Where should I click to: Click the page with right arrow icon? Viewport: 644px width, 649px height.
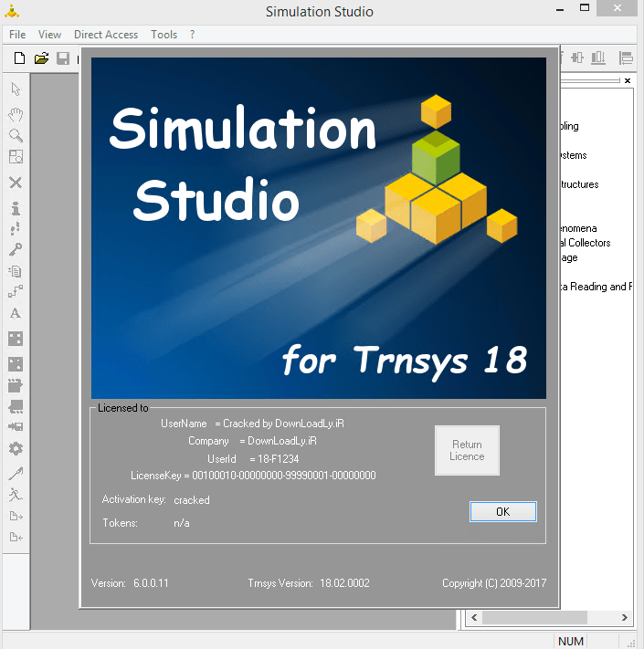point(16,516)
